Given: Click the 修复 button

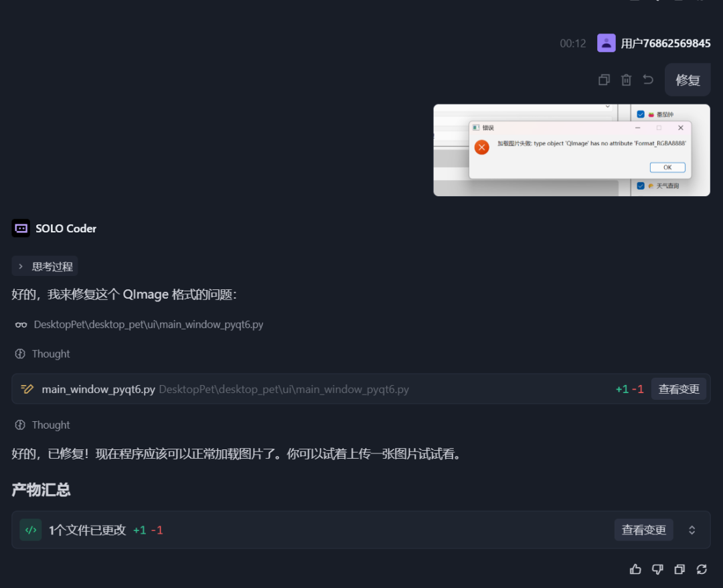Looking at the screenshot, I should [688, 79].
